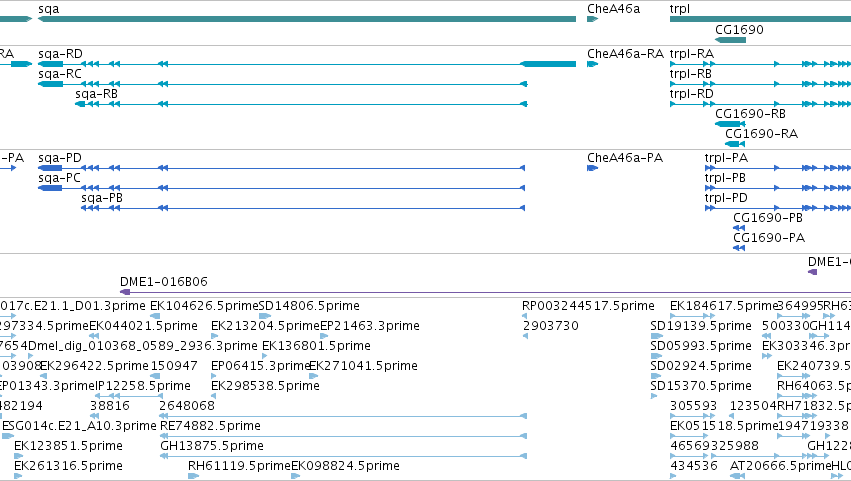
Task: Click the CG1690-PA protein label
Action: pos(769,238)
